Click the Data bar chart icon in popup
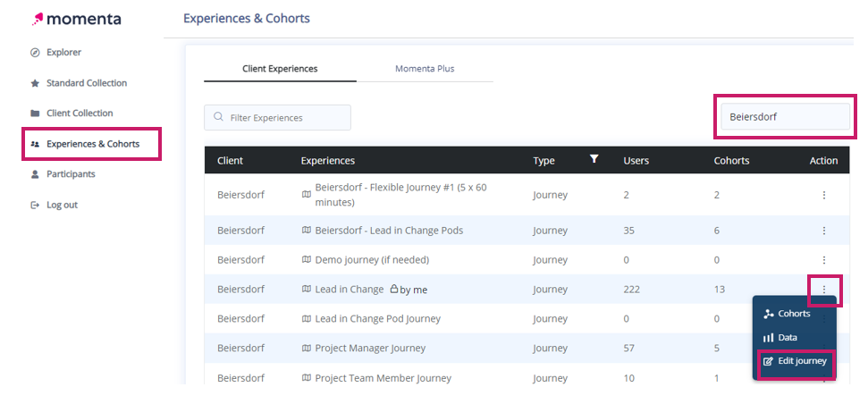Image resolution: width=868 pixels, height=404 pixels. 769,338
